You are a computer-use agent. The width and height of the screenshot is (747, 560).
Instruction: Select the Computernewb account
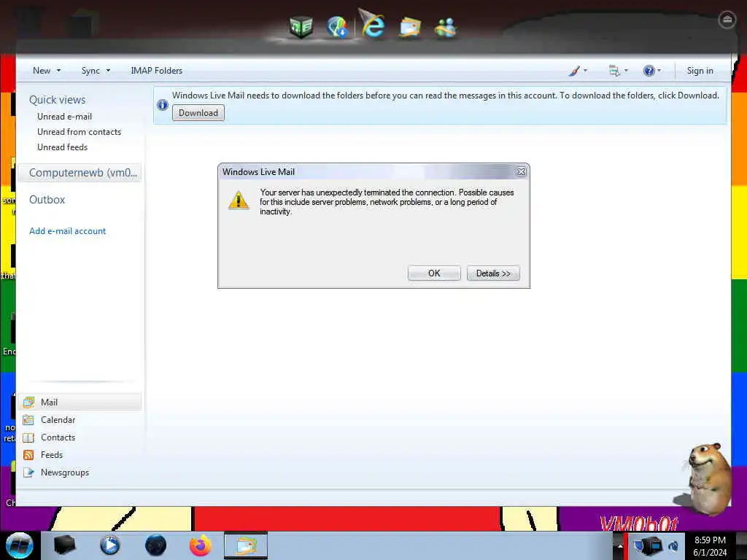tap(80, 172)
